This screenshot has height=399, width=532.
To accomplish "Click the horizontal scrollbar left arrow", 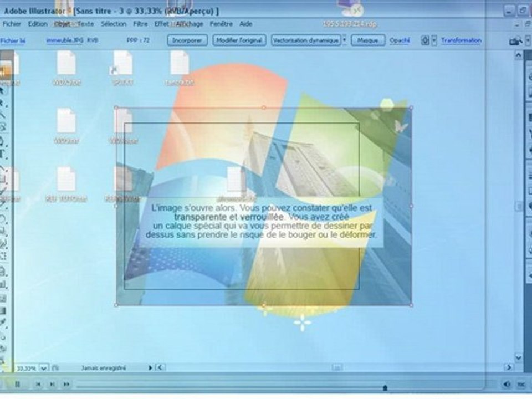I will point(161,367).
